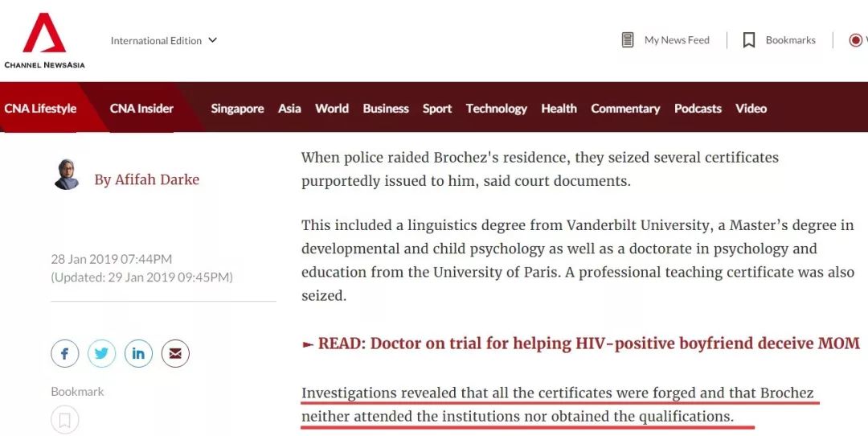Click the live record icon at top right
868x436 pixels.
pos(856,40)
